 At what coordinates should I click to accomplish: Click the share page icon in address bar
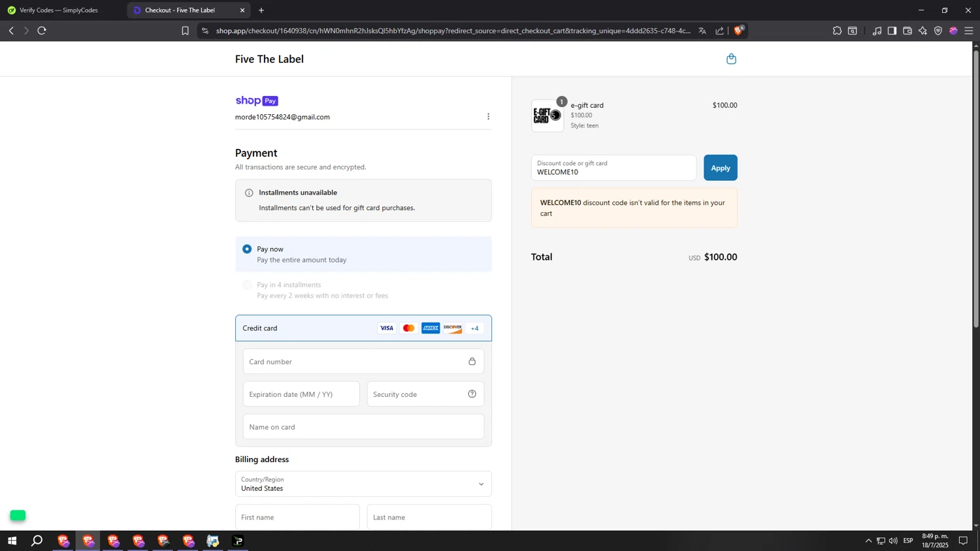pyautogui.click(x=719, y=31)
